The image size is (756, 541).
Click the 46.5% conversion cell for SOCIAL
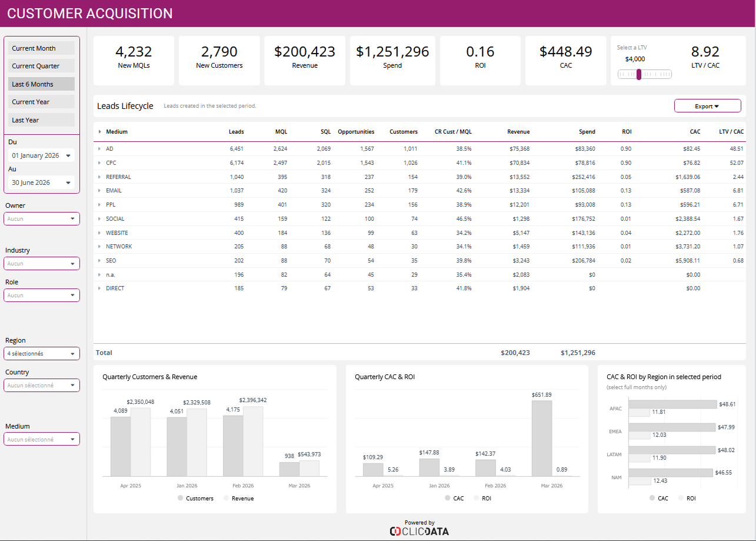coord(464,218)
